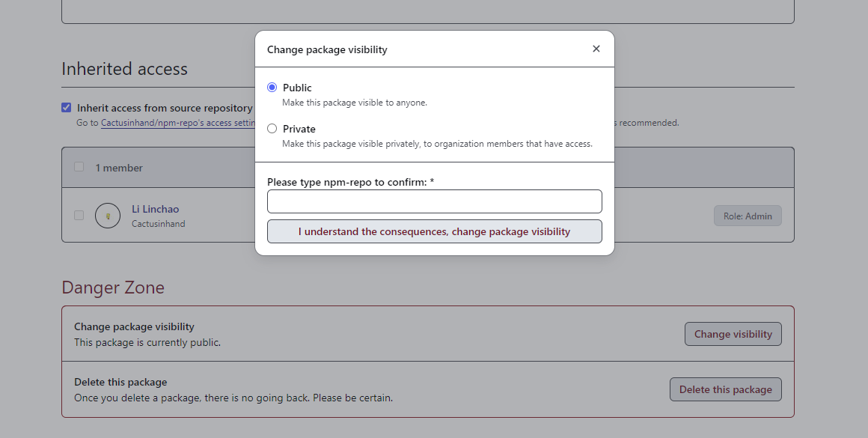Click the Danger Zone heading

113,288
